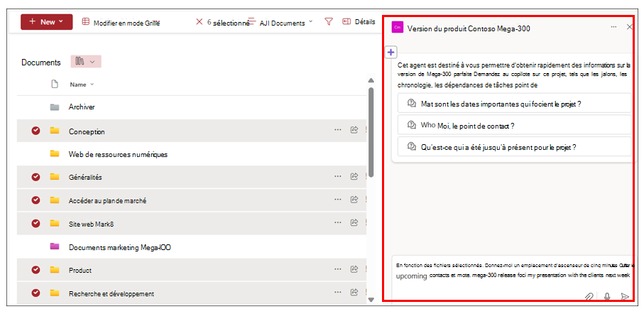Click the document list scrollbar thumb
Viewport: 644px width, 314px height.
pos(371,131)
